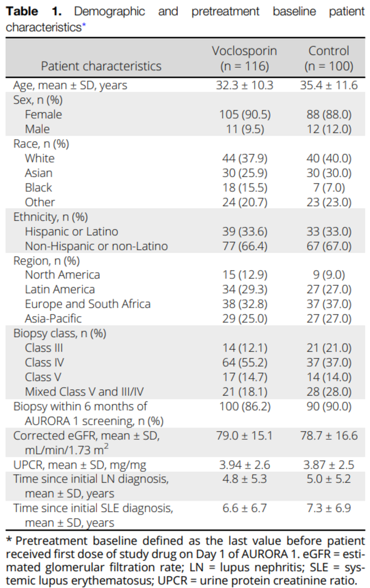Screen dimensions: 370x588
Task: Click the 'Time since initial SLE diagnosis' label
Action: click(93, 508)
